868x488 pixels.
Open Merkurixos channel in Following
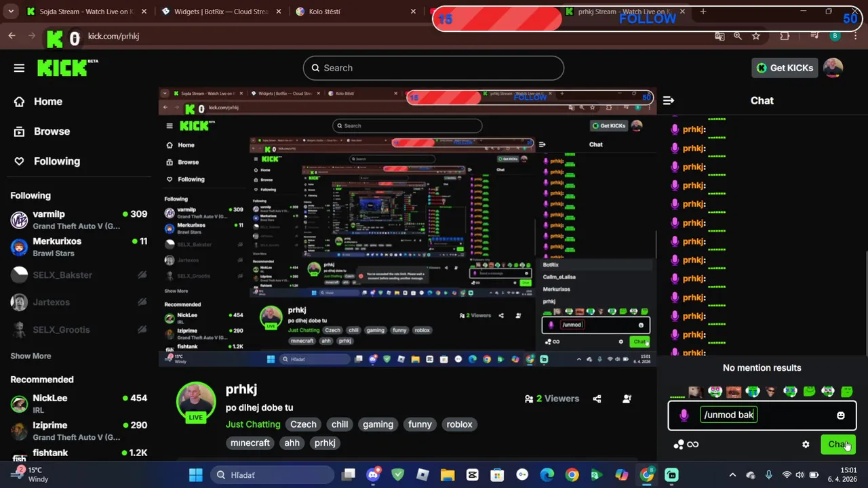pyautogui.click(x=78, y=247)
